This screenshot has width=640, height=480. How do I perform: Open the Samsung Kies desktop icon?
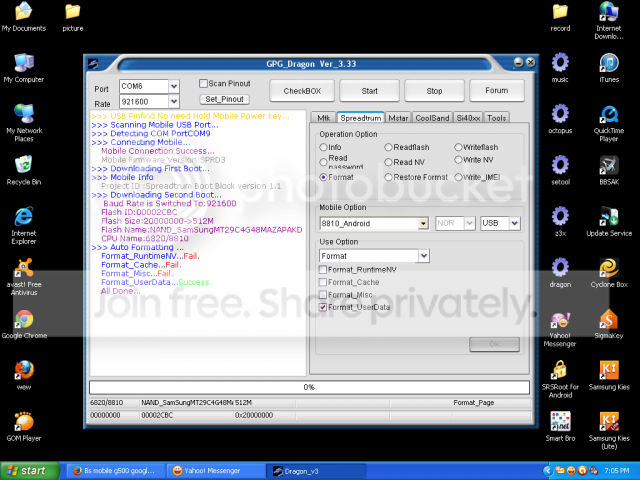pos(609,372)
